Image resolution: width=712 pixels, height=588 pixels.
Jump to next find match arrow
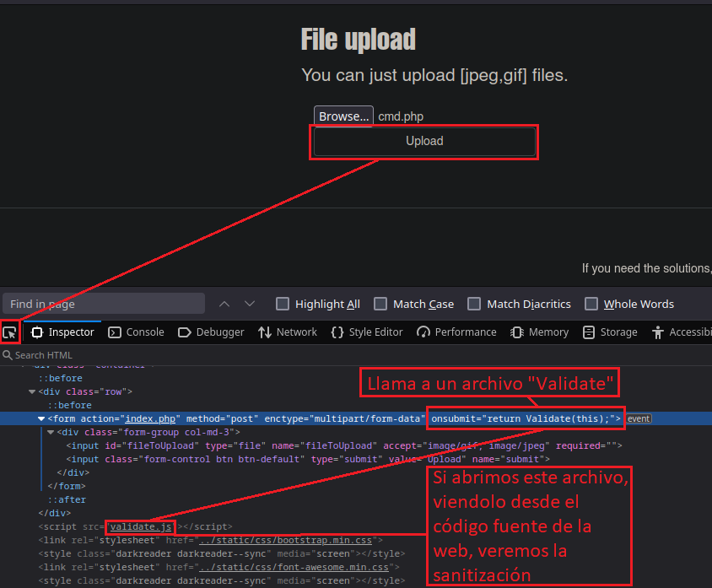tap(250, 304)
